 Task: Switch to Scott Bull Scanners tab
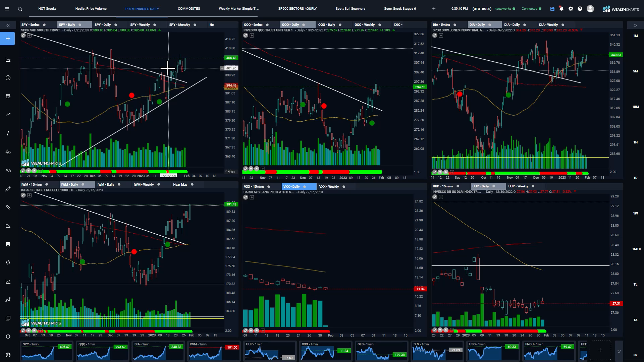(351, 9)
